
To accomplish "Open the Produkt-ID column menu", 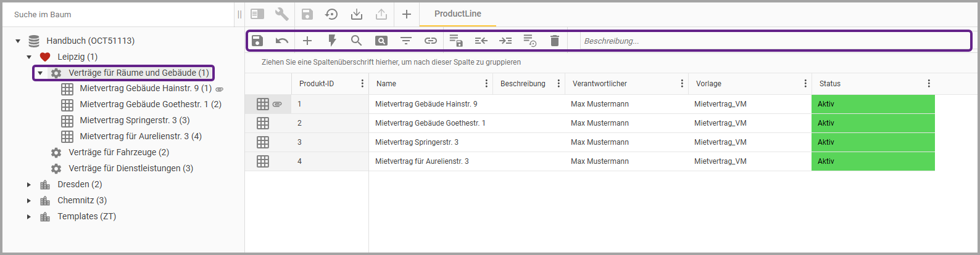I will click(362, 84).
